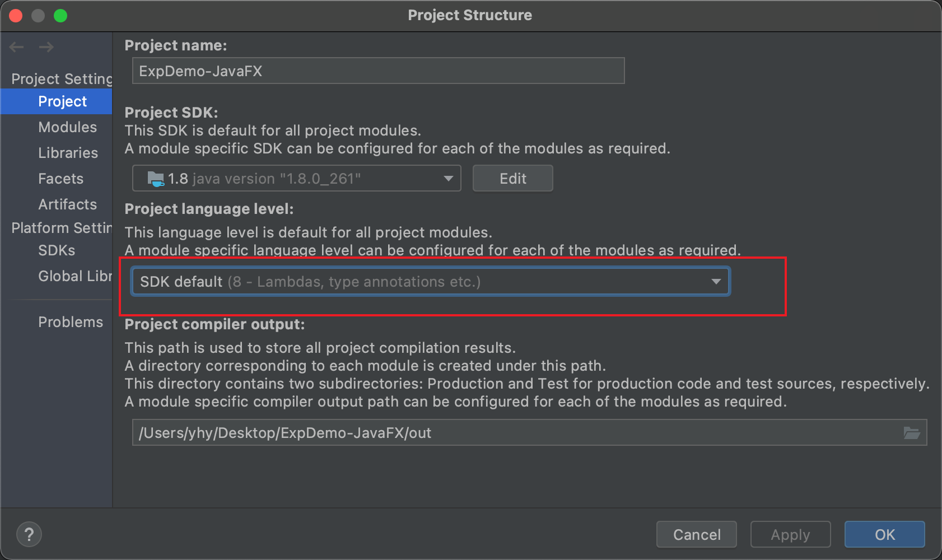Expand the Project SDK dropdown arrow
The height and width of the screenshot is (560, 942).
coord(448,179)
